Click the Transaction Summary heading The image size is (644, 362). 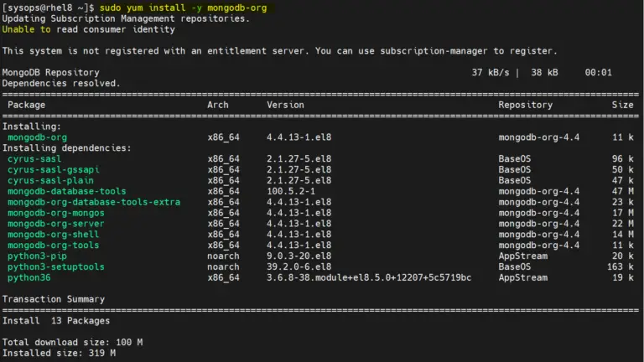click(54, 299)
